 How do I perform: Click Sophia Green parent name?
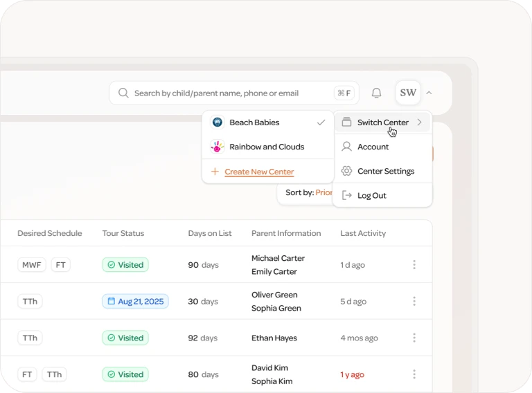(276, 309)
